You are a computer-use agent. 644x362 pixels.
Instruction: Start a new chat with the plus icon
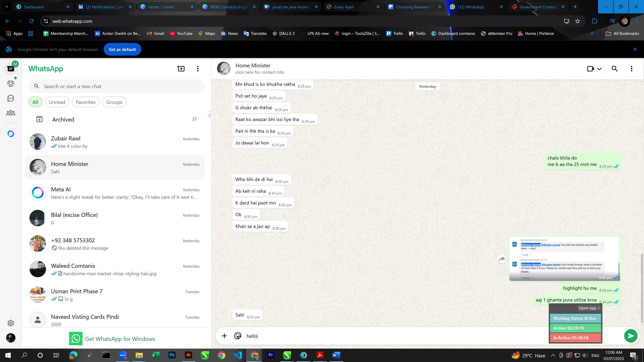181,69
